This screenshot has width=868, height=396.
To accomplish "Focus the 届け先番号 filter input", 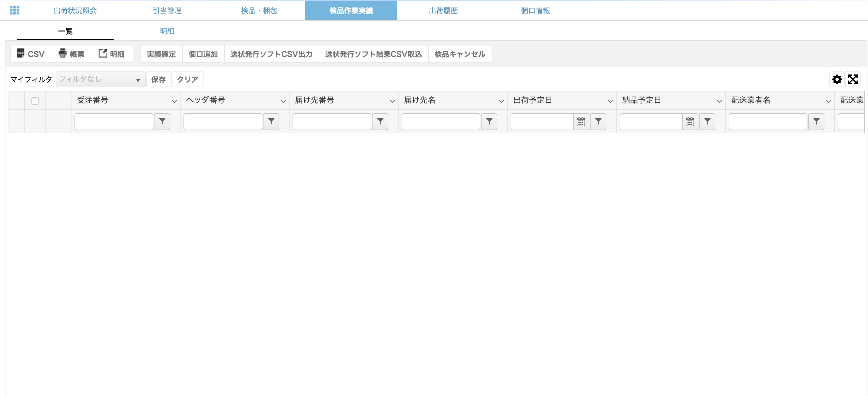I will coord(332,122).
